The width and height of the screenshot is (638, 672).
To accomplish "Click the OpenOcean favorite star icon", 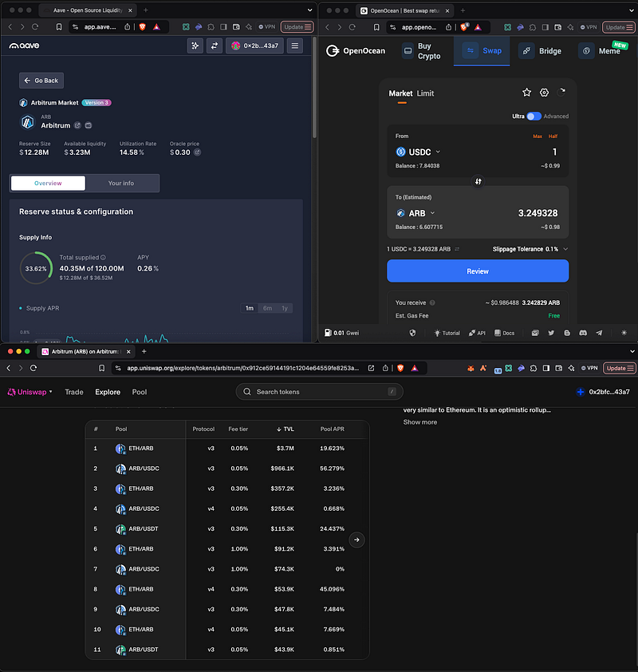I will point(526,92).
